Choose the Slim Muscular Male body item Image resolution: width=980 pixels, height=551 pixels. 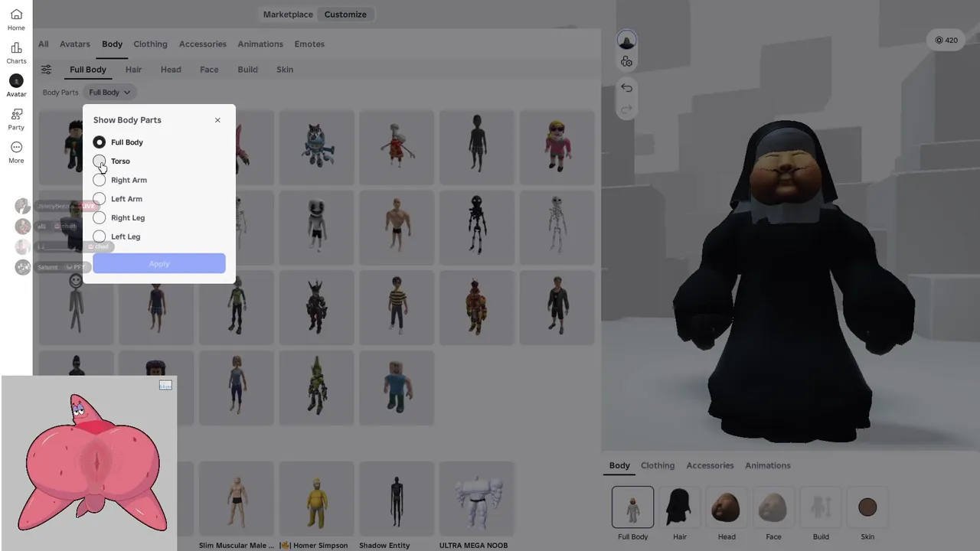pyautogui.click(x=236, y=500)
